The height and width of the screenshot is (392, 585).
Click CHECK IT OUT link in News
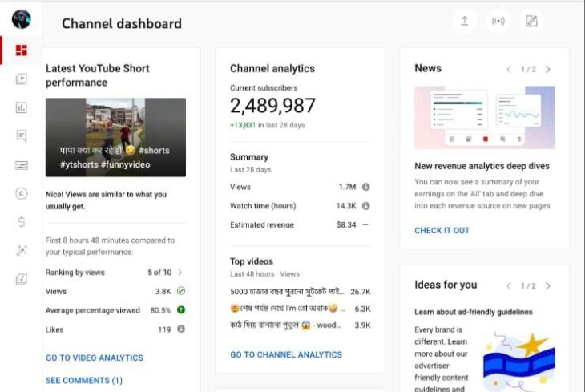[442, 230]
